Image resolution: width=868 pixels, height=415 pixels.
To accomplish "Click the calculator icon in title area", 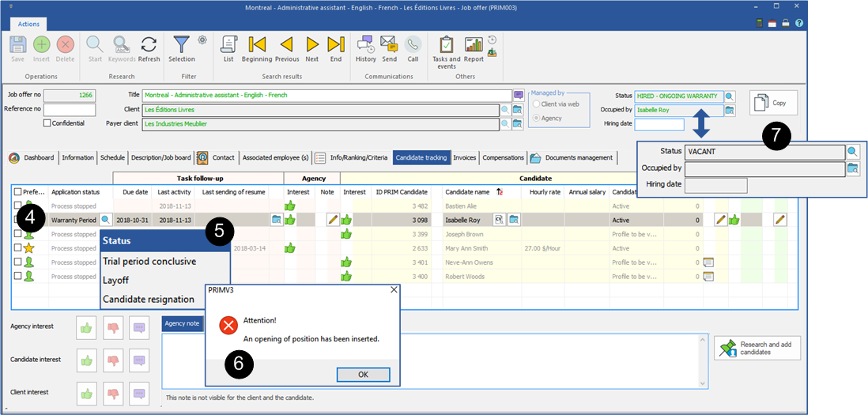I will 760,23.
